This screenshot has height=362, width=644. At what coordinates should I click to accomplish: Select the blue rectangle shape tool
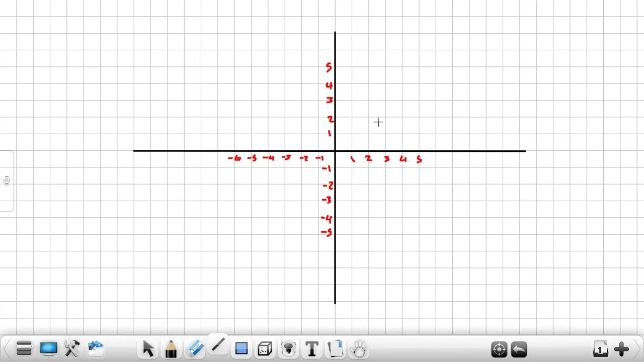point(242,348)
